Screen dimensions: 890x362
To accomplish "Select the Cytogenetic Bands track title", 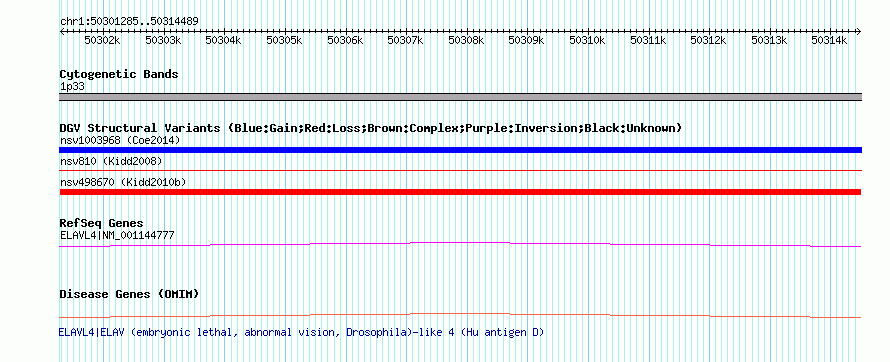I will (119, 74).
